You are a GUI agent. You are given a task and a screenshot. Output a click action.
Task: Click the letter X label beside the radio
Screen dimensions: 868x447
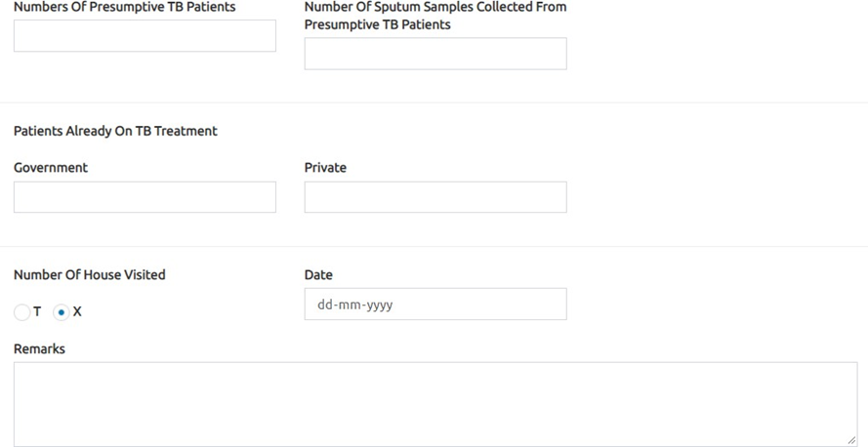pyautogui.click(x=77, y=311)
